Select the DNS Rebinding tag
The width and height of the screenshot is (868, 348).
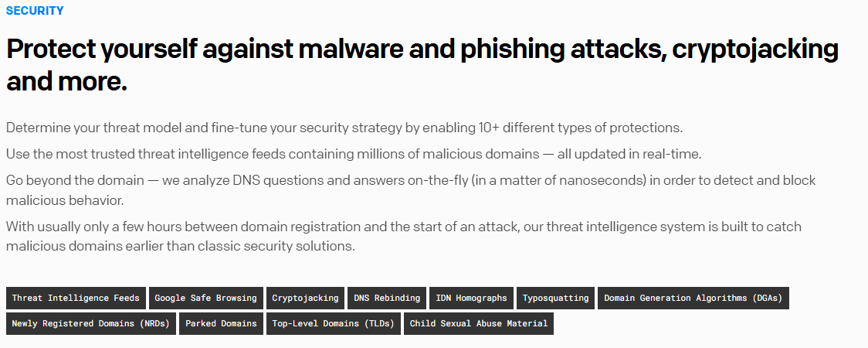click(x=387, y=298)
